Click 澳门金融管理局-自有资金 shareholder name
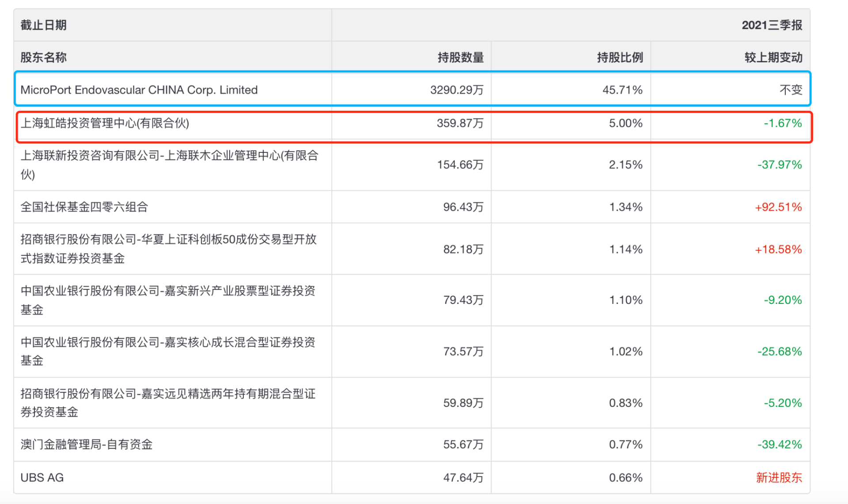The width and height of the screenshot is (848, 504). [87, 444]
